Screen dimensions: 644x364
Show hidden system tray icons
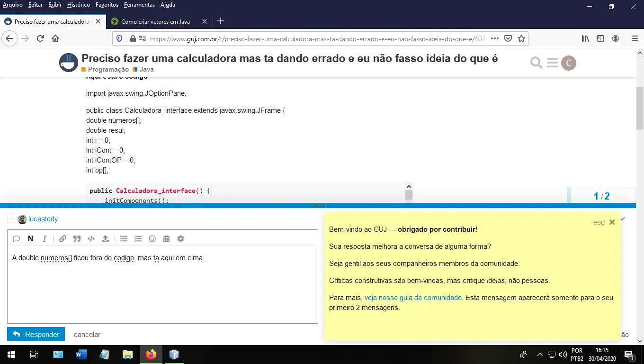pos(540,355)
